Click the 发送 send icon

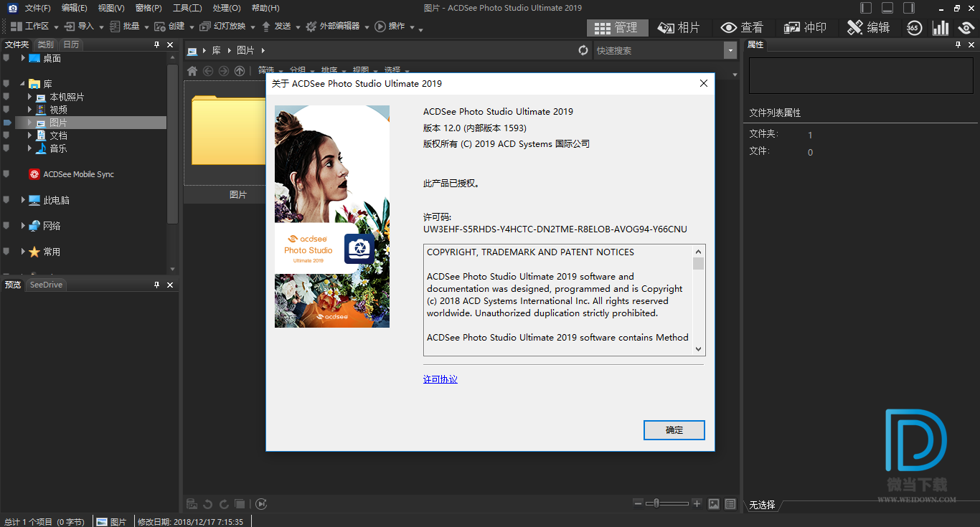(266, 27)
